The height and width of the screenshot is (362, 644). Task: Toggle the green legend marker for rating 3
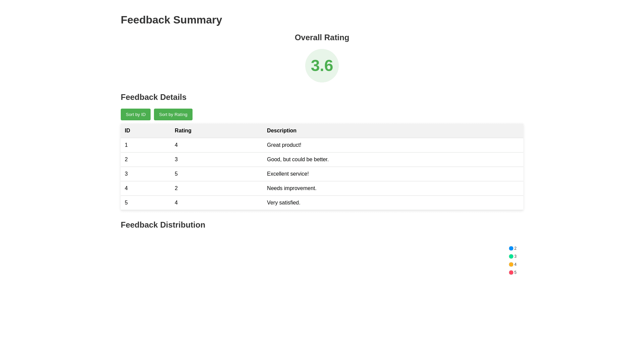coord(511,256)
